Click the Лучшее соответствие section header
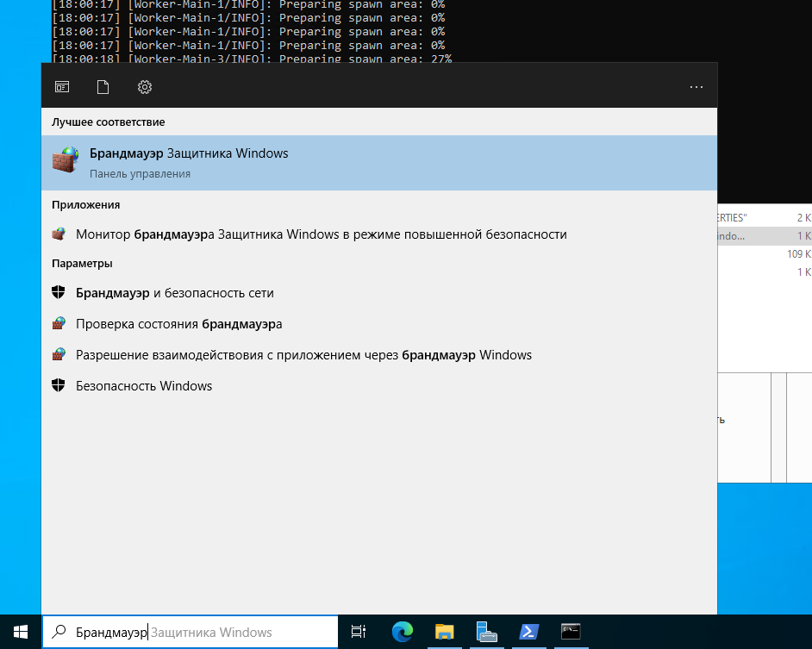Viewport: 812px width, 649px height. [109, 122]
